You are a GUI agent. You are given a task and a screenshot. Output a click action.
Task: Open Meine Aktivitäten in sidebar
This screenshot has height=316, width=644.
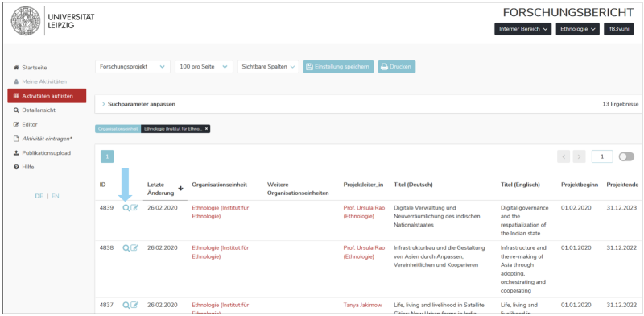[x=40, y=81]
